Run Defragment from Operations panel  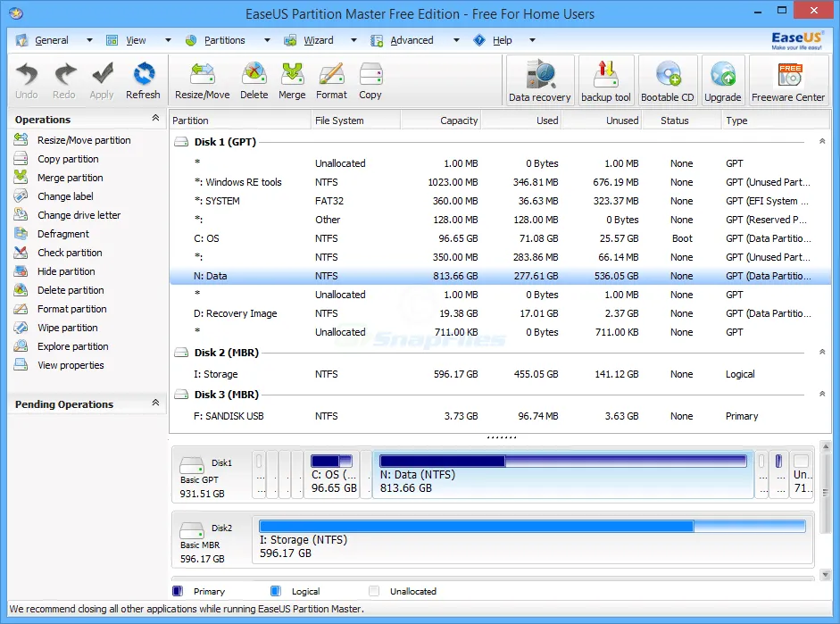click(x=63, y=234)
